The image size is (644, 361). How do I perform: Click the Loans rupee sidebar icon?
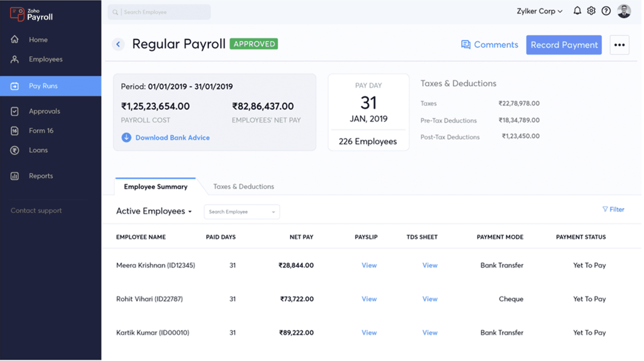coord(14,150)
